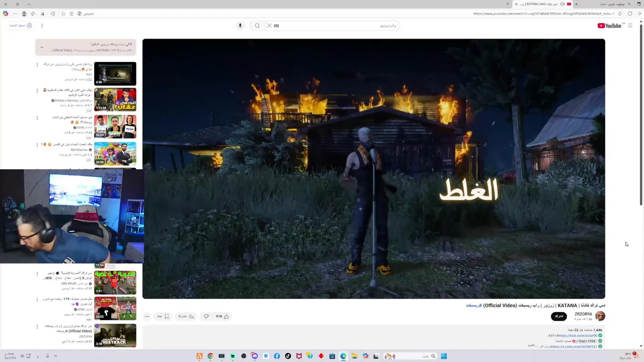This screenshot has width=644, height=362.
Task: Click the Save button under the video
Action: pos(163,316)
